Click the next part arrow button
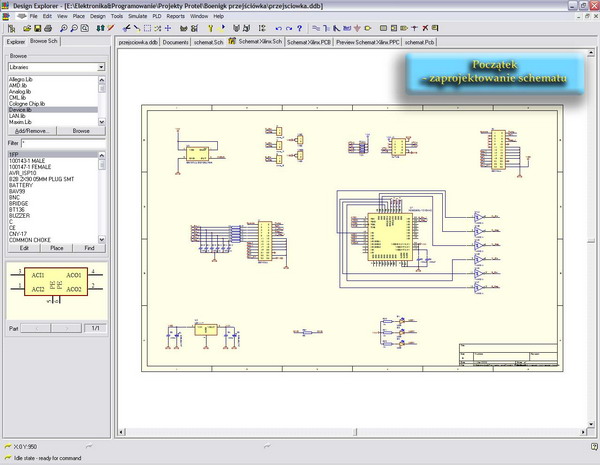Screen dimensions: 600x465 [66, 328]
